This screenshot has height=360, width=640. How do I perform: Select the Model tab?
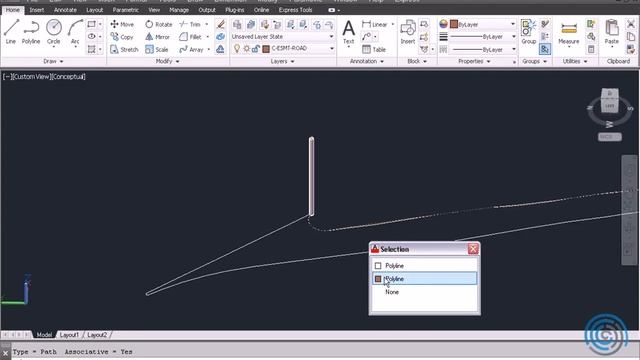(44, 335)
